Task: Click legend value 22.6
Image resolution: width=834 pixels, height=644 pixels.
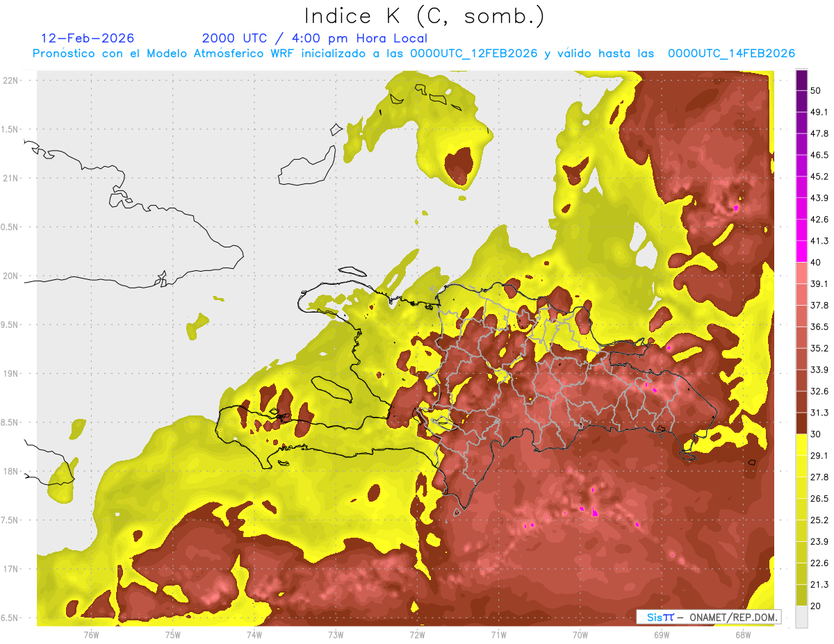Action: (819, 563)
